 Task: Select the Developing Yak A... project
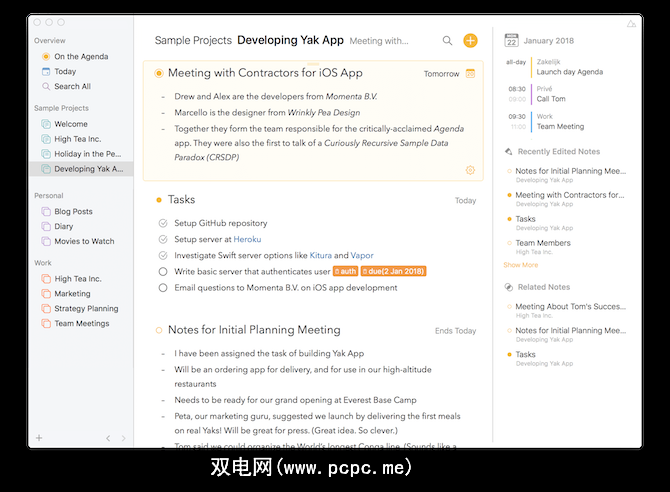coord(81,169)
